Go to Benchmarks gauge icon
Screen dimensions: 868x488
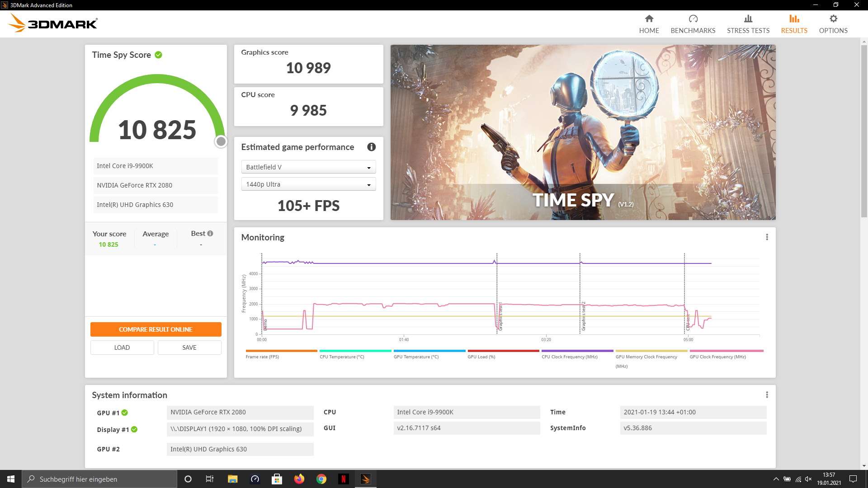click(693, 19)
